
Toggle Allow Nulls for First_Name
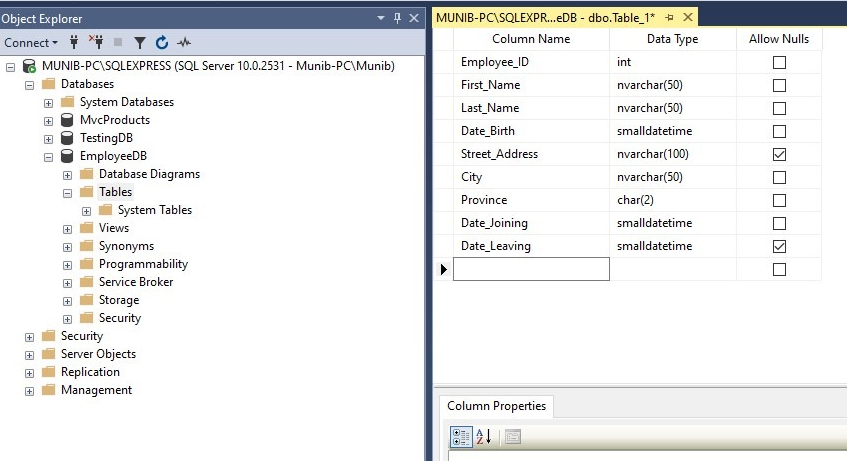(779, 85)
